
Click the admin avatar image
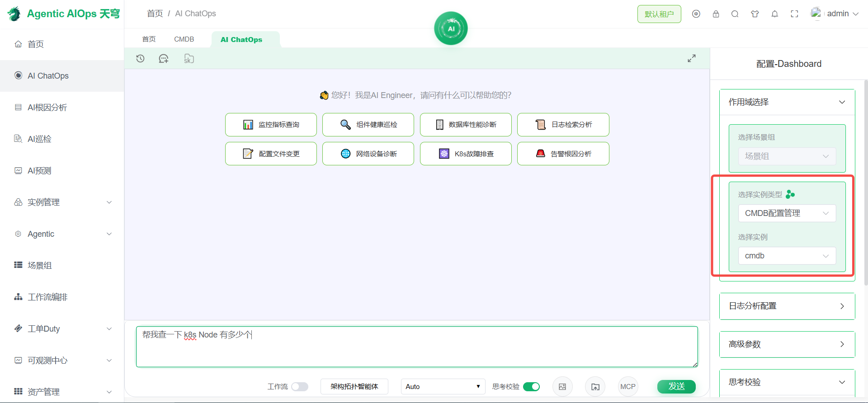(816, 13)
